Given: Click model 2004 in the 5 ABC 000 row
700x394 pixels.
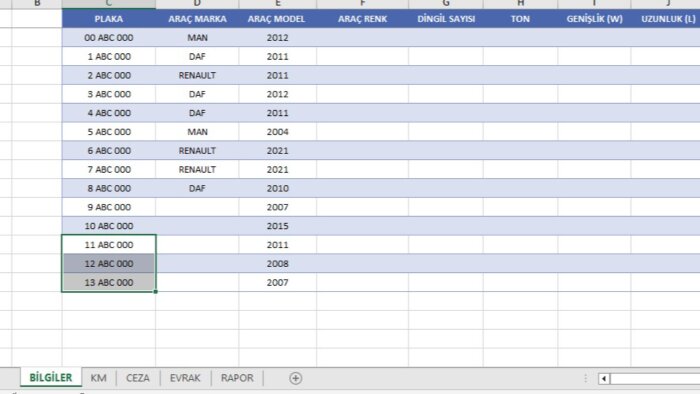Looking at the screenshot, I should tap(277, 132).
